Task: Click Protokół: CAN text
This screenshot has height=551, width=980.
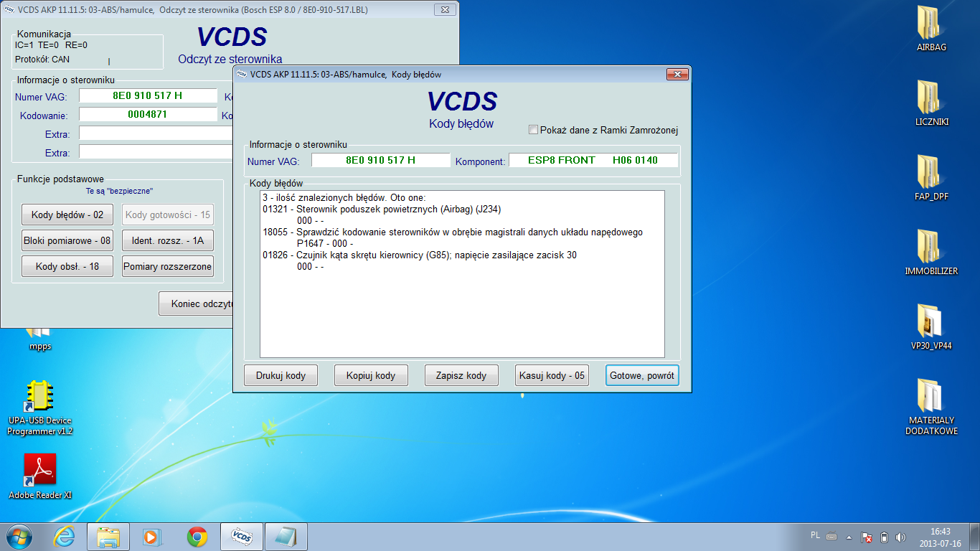Action: click(42, 60)
